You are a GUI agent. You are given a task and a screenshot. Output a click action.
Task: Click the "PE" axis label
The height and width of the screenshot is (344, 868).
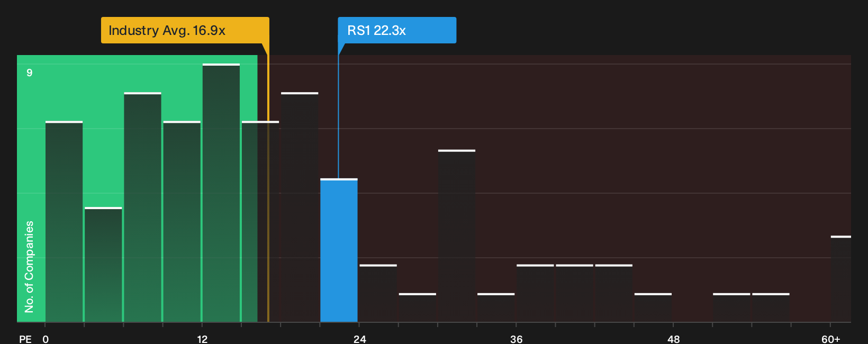(25, 339)
